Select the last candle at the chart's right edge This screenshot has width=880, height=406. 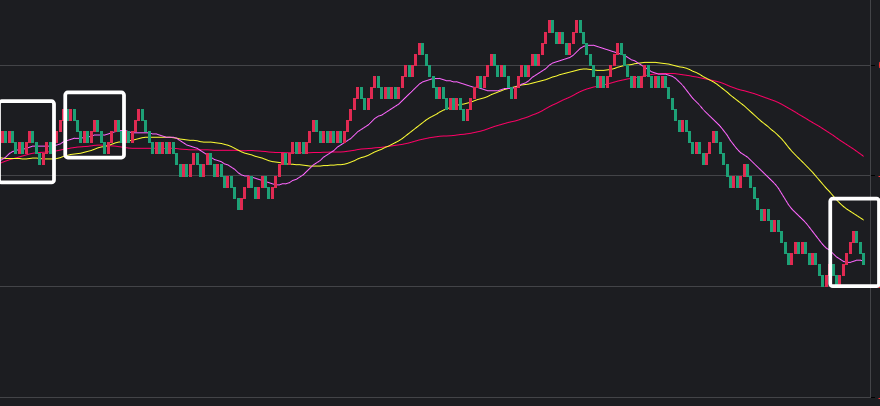click(863, 259)
